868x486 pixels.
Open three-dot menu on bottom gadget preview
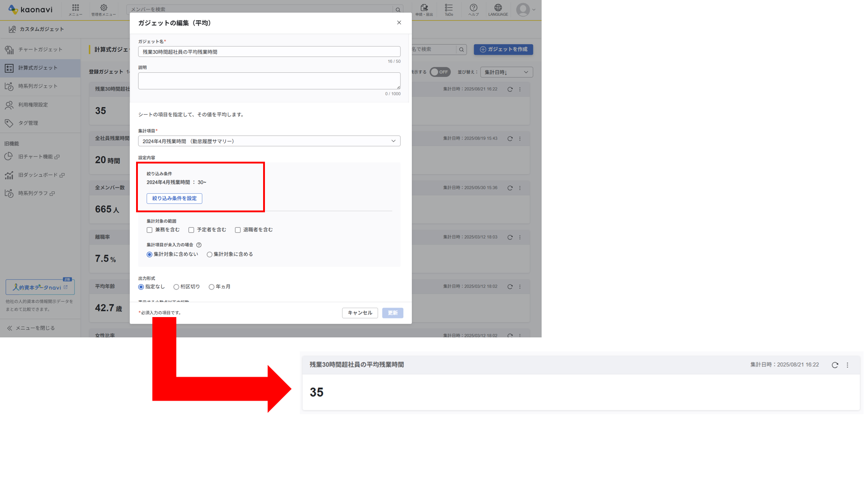(847, 365)
